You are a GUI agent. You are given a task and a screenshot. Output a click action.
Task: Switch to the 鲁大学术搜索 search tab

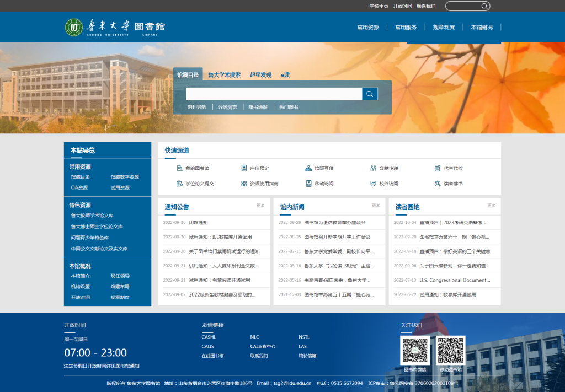click(x=224, y=75)
